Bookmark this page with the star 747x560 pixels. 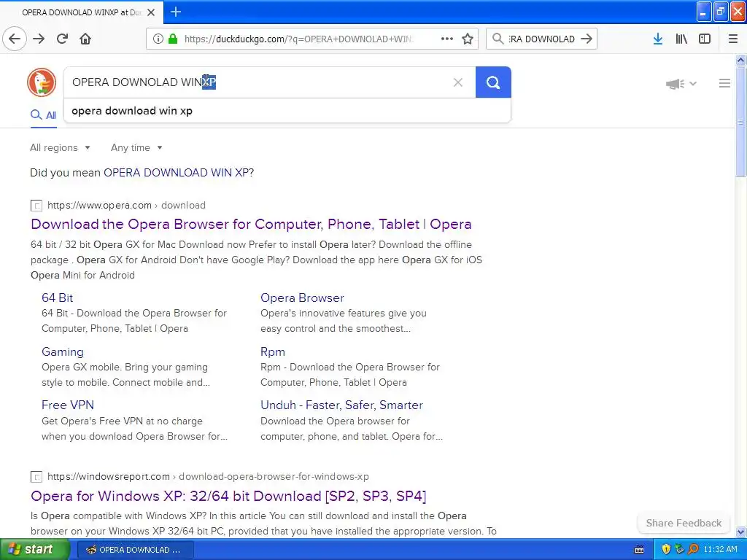tap(468, 39)
